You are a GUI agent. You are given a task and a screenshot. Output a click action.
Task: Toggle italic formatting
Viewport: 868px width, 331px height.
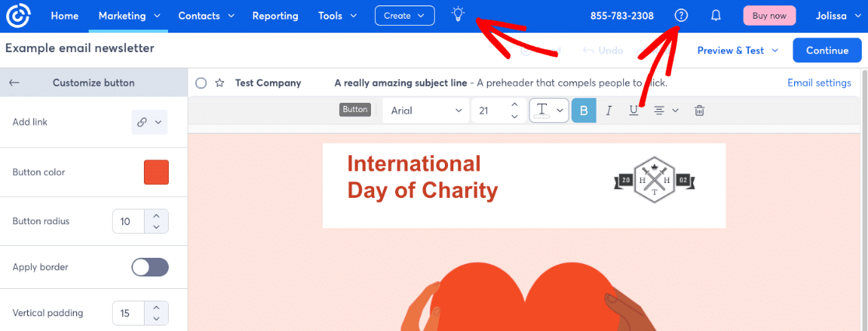609,111
